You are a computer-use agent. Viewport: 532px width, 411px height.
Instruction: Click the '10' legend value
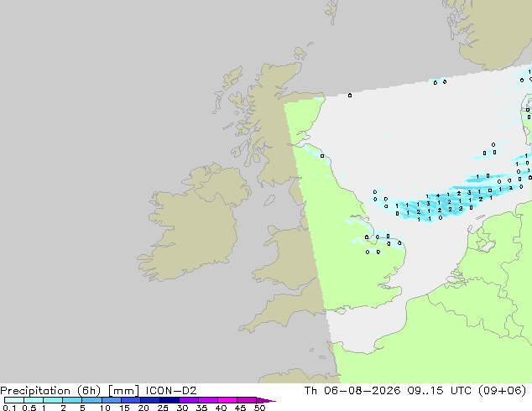[x=105, y=408]
